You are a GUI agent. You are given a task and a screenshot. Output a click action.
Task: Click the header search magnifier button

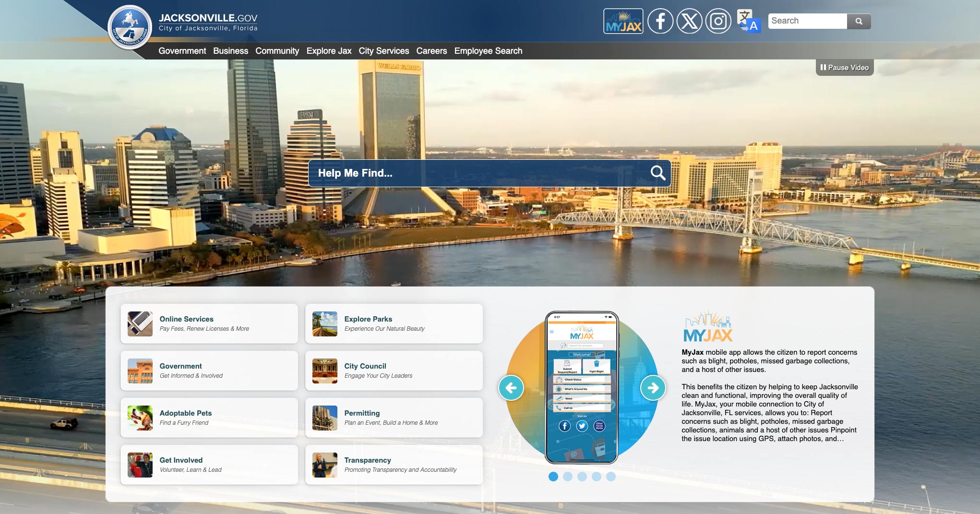coord(859,21)
